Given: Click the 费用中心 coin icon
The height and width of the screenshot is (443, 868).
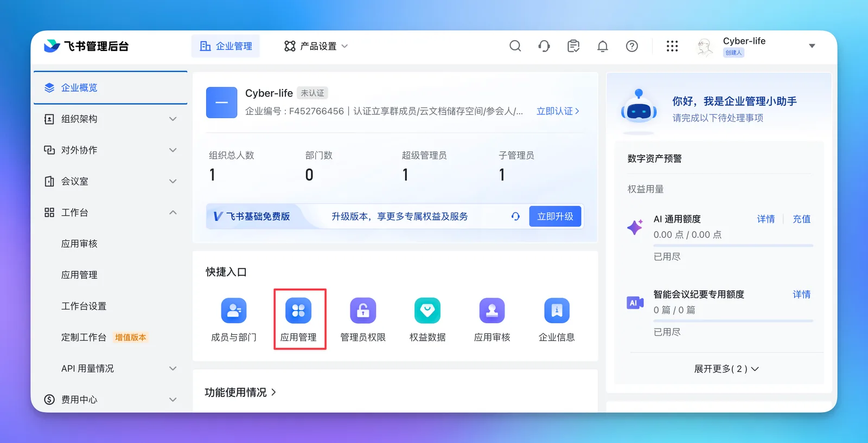Looking at the screenshot, I should point(49,400).
